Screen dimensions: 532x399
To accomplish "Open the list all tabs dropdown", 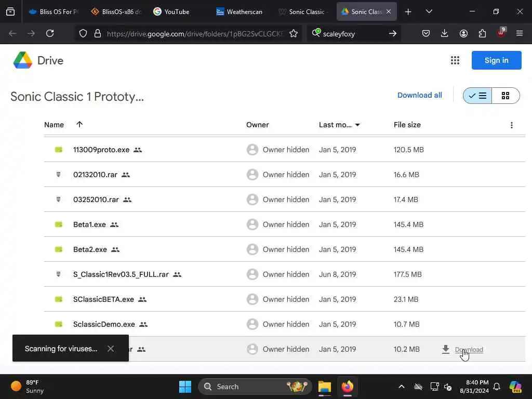I will 429,11.
